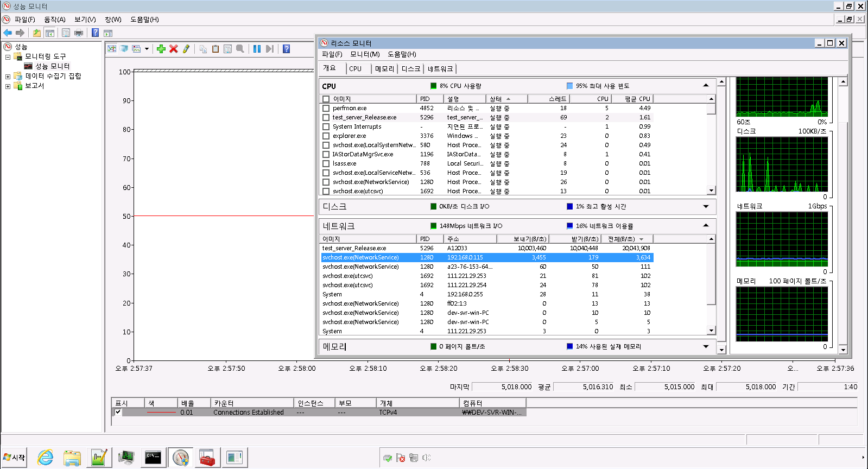Viewport: 868px width, 469px height.
Task: Check the lsass.exe process checkbox
Action: point(326,163)
